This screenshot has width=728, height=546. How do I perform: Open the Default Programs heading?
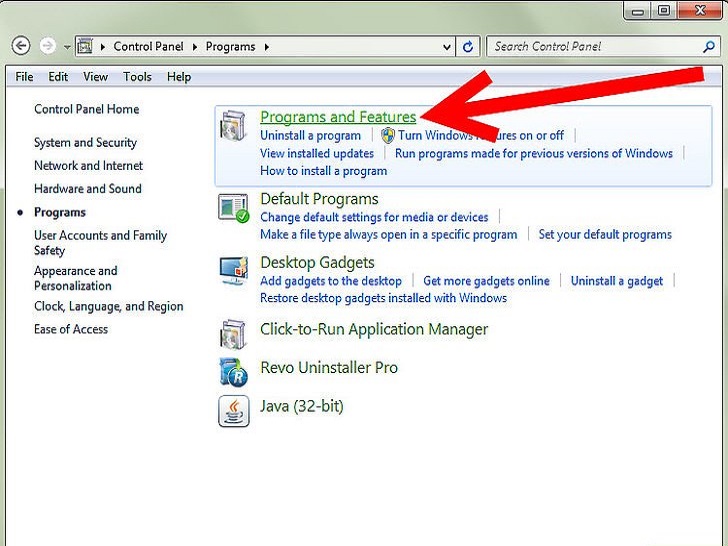(x=319, y=199)
